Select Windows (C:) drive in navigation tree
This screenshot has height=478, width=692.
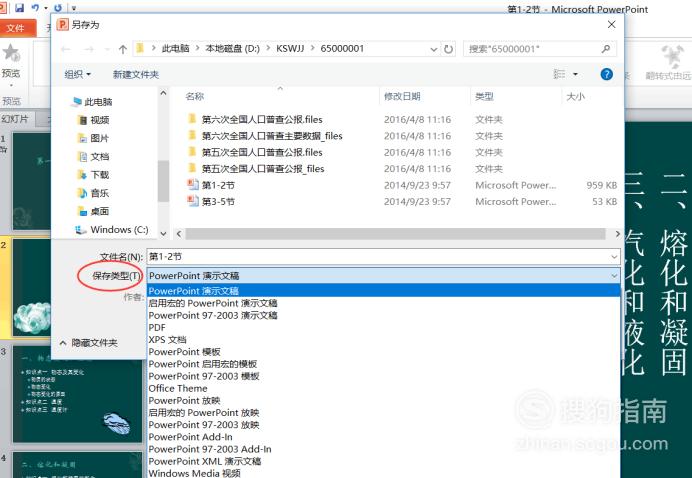tap(112, 230)
